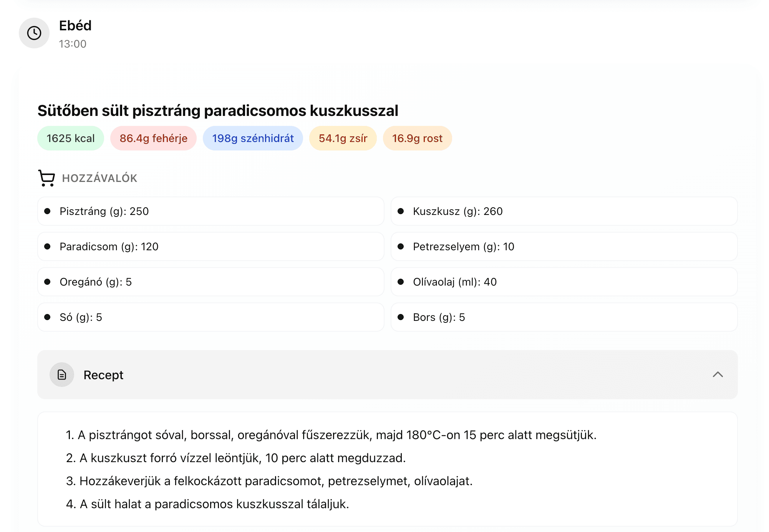
Task: Click the Ebéd meal heading
Action: coord(75,26)
